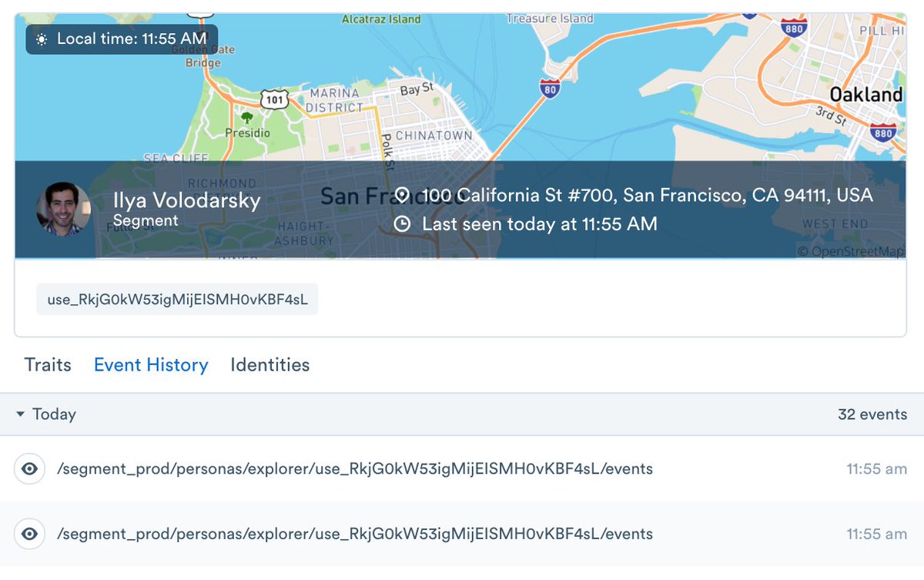924x580 pixels.
Task: Click the name Ilya Volodarsky
Action: [x=187, y=201]
